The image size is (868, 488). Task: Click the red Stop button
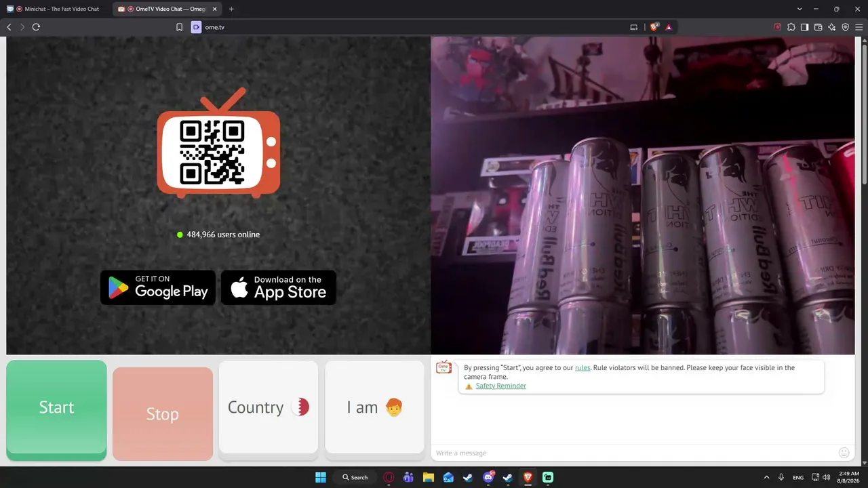tap(163, 414)
